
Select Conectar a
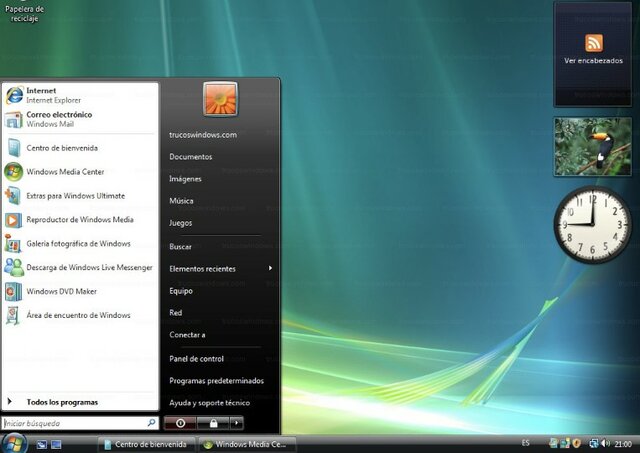coord(187,335)
